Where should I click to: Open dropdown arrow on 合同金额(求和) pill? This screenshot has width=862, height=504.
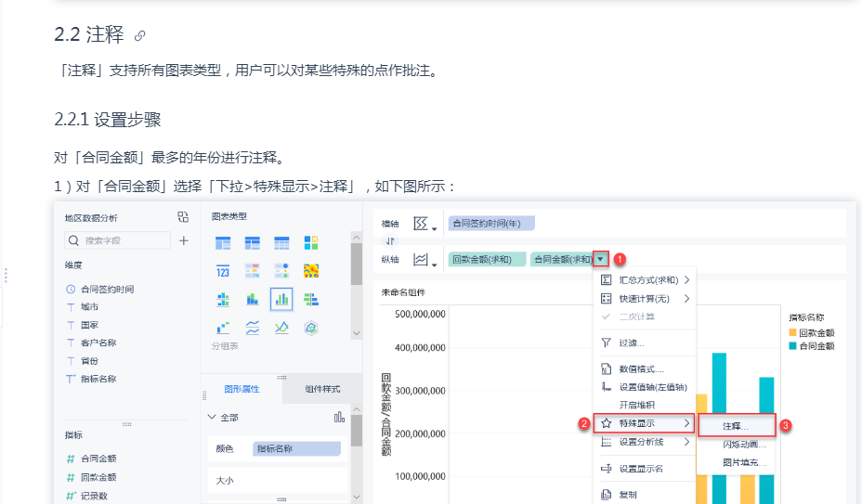600,259
